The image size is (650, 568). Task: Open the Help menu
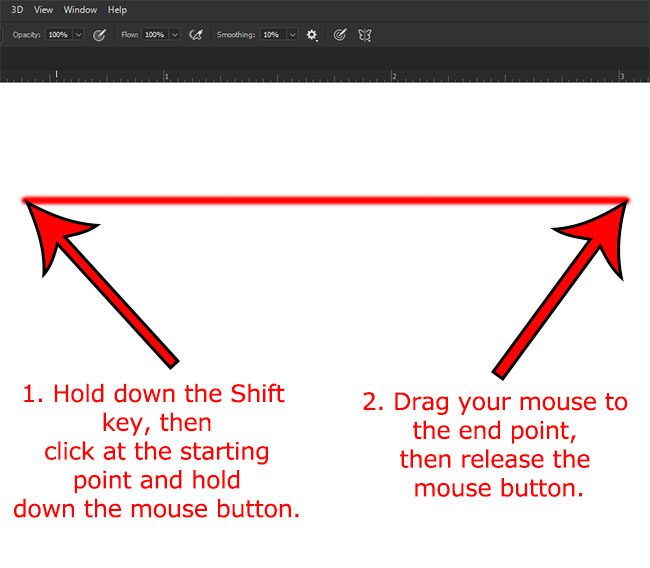[117, 9]
